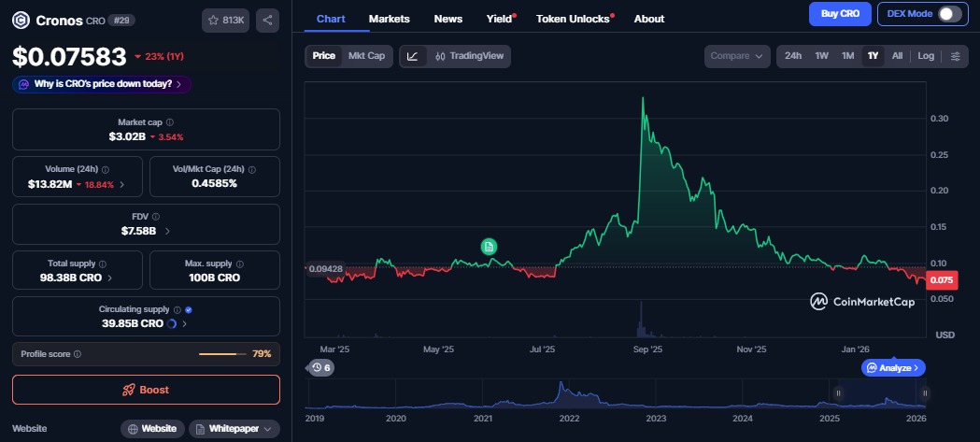Screen dimensions: 980x442
Task: Set chart range to 1M
Action: point(847,56)
